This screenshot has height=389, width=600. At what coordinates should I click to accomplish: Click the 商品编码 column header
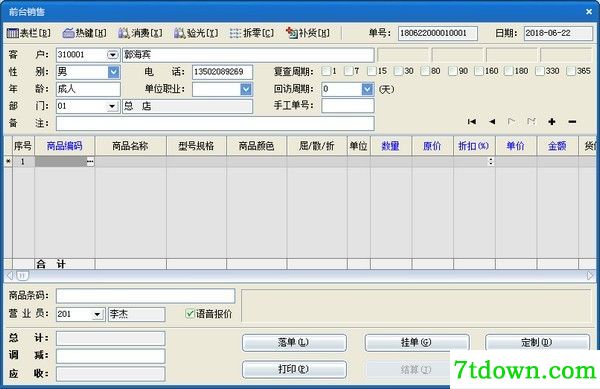[65, 146]
